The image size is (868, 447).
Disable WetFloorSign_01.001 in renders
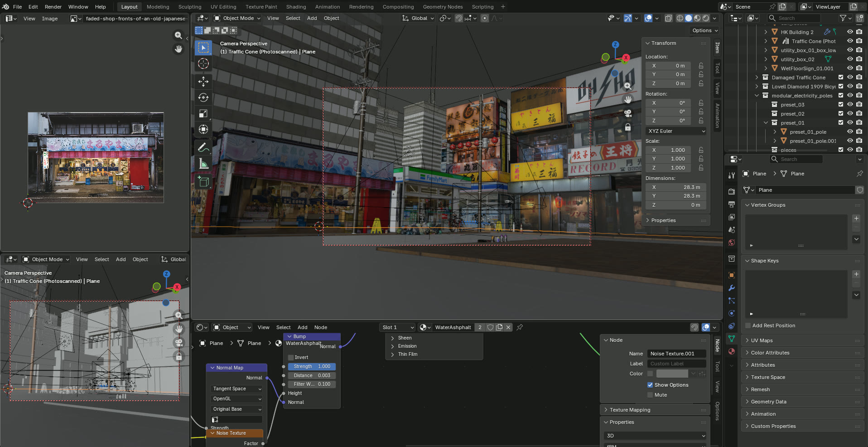click(x=859, y=68)
